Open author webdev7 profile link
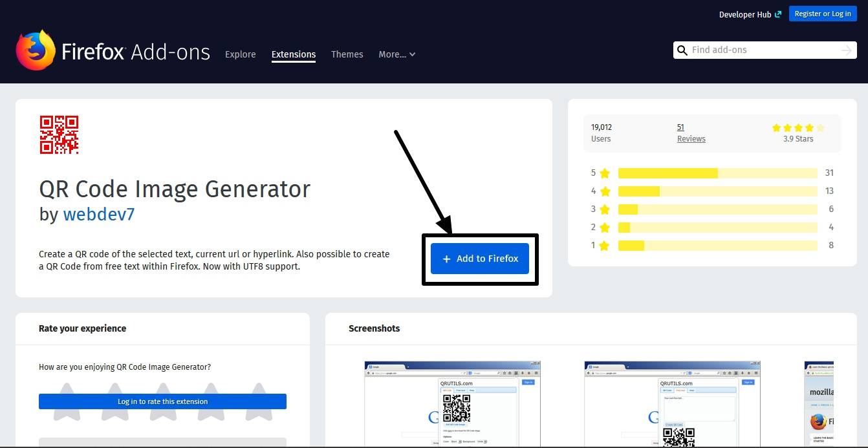This screenshot has height=448, width=868. 99,214
